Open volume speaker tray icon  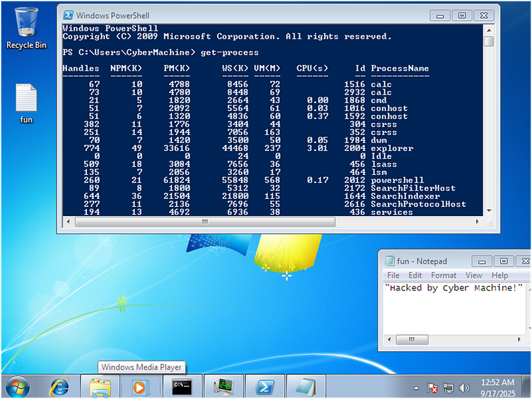(464, 388)
